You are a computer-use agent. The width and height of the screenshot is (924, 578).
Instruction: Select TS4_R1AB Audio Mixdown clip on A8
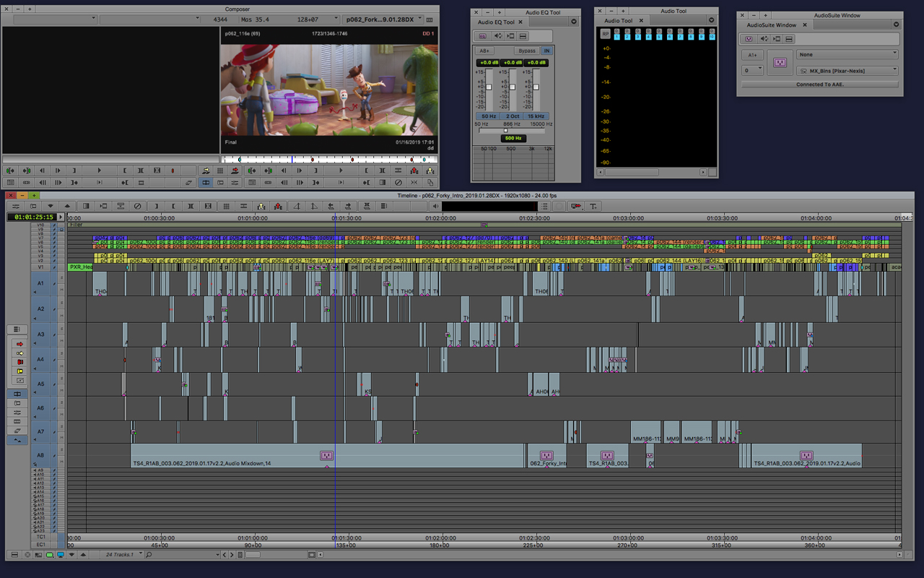[x=328, y=455]
